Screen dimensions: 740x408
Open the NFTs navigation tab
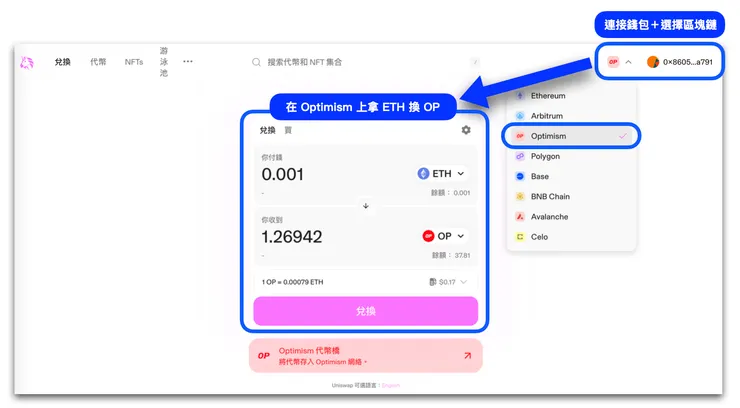(134, 62)
